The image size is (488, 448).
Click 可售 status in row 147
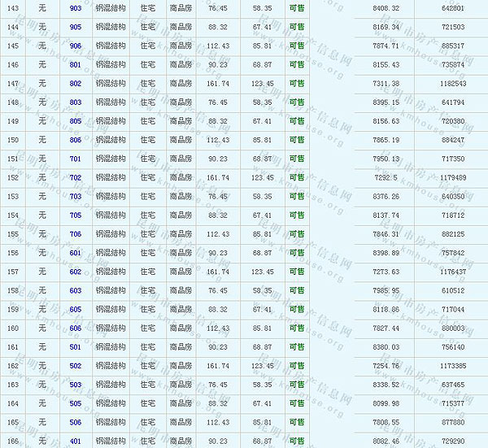tap(297, 84)
